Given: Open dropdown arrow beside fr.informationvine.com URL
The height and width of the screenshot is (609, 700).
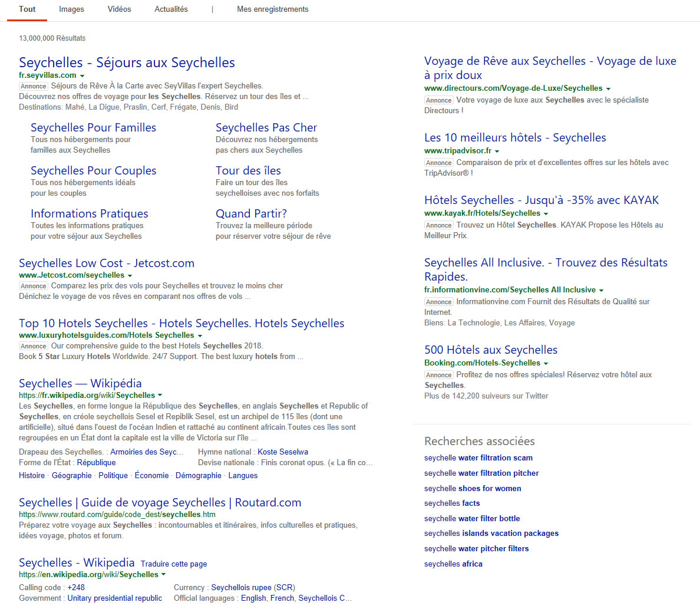Looking at the screenshot, I should (x=602, y=291).
